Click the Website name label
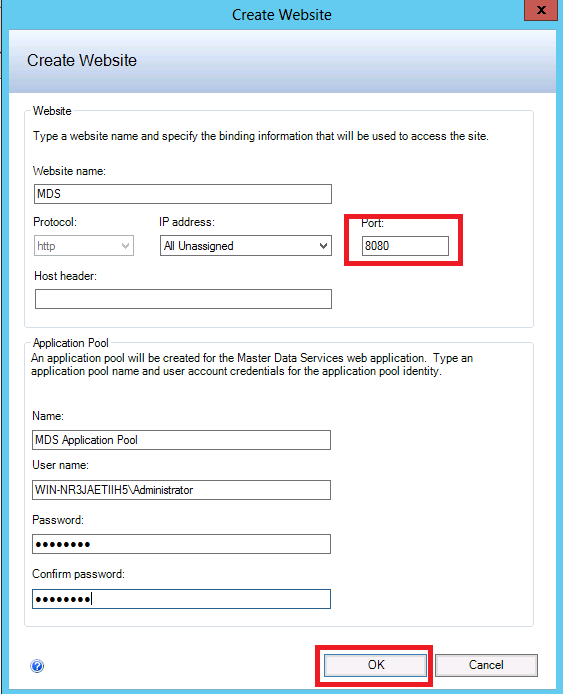This screenshot has height=694, width=563. click(69, 171)
